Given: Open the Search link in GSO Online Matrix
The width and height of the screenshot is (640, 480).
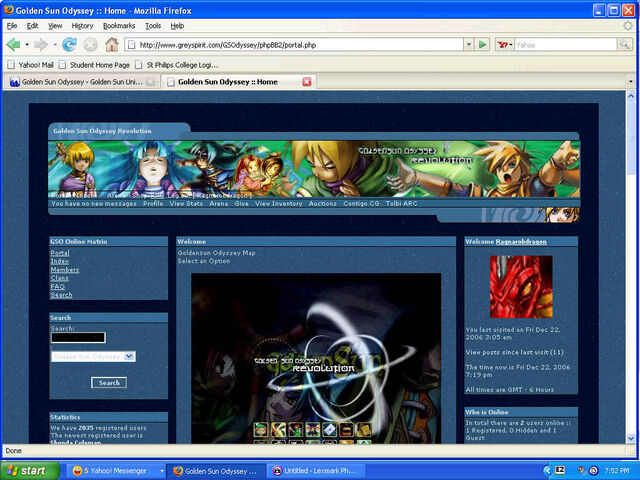Looking at the screenshot, I should (x=61, y=295).
